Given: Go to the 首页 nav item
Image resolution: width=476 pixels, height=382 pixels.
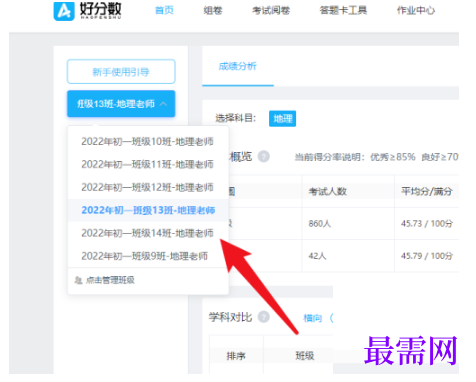Looking at the screenshot, I should [164, 10].
